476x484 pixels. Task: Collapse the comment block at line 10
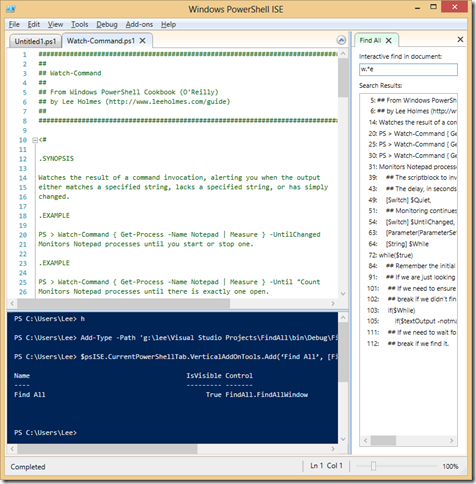click(35, 140)
